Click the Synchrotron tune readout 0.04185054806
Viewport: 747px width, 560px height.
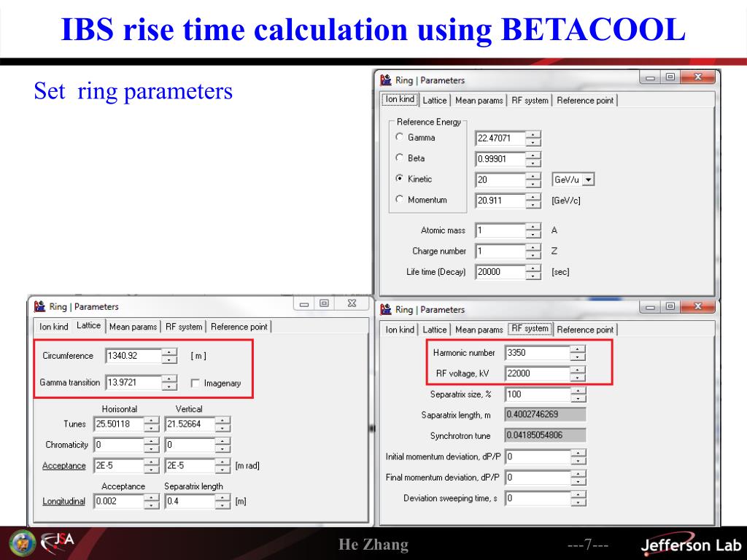pos(546,435)
